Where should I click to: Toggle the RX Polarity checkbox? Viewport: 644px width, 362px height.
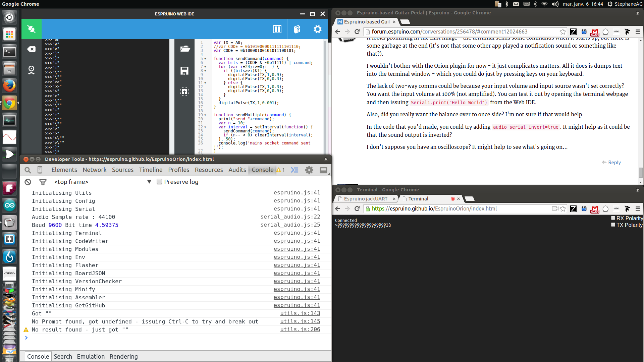click(x=613, y=218)
